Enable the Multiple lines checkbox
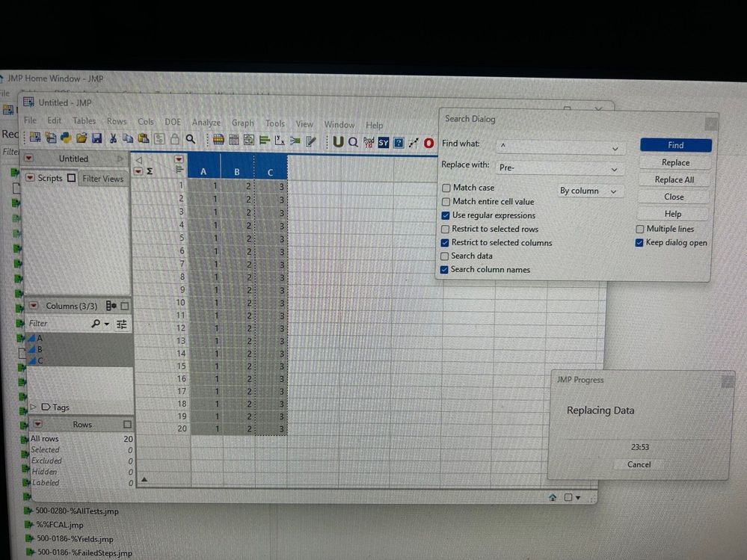This screenshot has width=747, height=560. (640, 229)
